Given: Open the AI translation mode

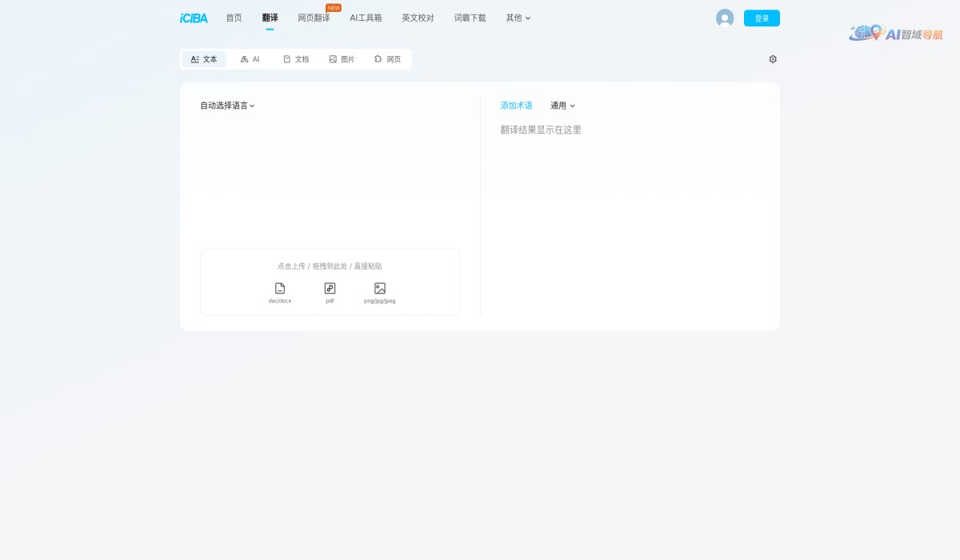Looking at the screenshot, I should click(250, 58).
